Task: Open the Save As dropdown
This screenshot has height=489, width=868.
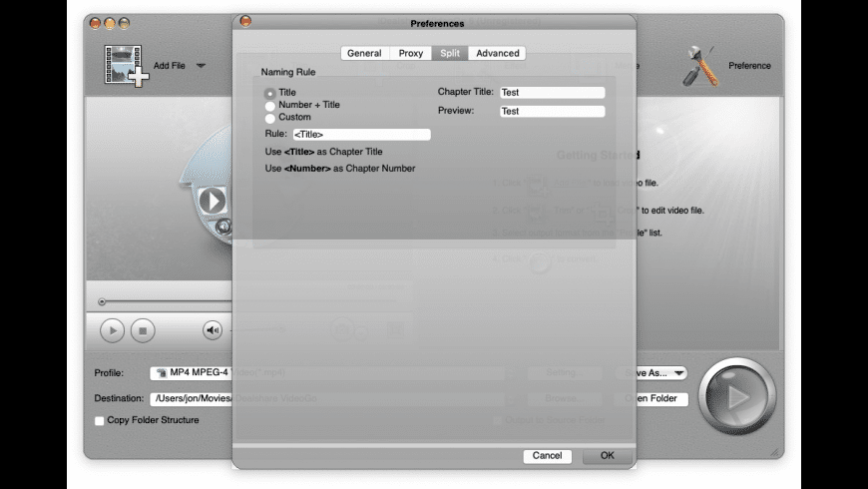Action: pos(651,373)
